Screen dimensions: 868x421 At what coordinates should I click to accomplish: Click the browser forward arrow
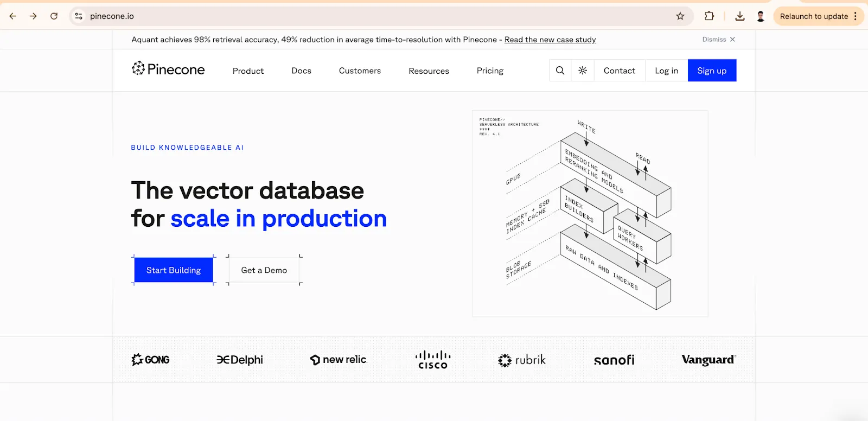(33, 16)
